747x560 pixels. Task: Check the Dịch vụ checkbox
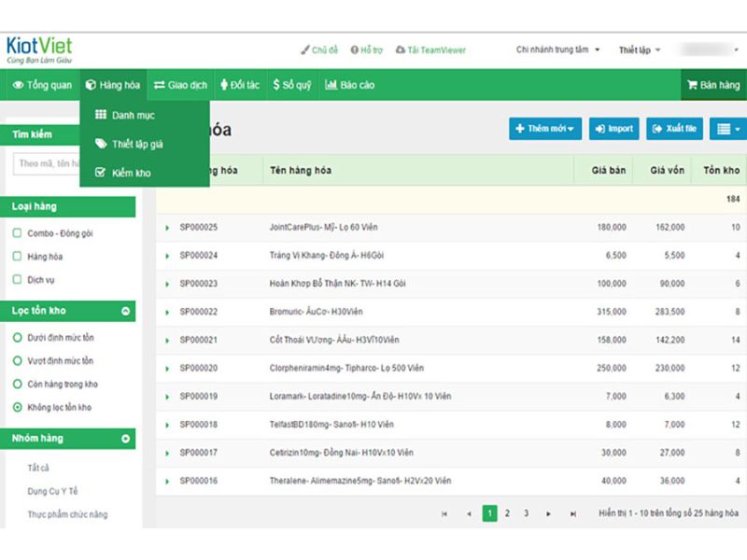[17, 279]
